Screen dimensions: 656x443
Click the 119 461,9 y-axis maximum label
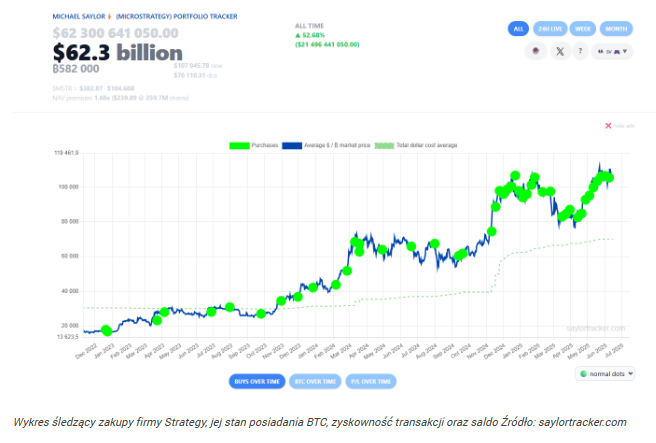coord(66,153)
